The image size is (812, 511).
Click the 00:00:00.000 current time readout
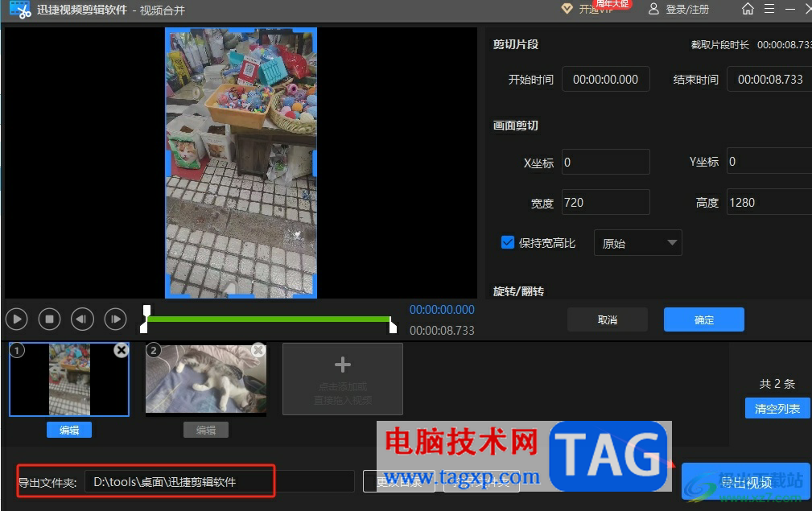[442, 310]
